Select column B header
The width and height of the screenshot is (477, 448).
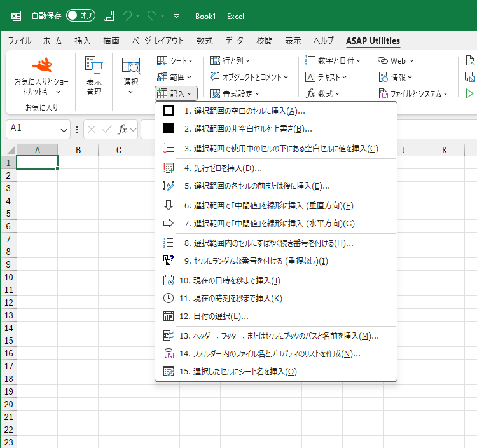78,150
